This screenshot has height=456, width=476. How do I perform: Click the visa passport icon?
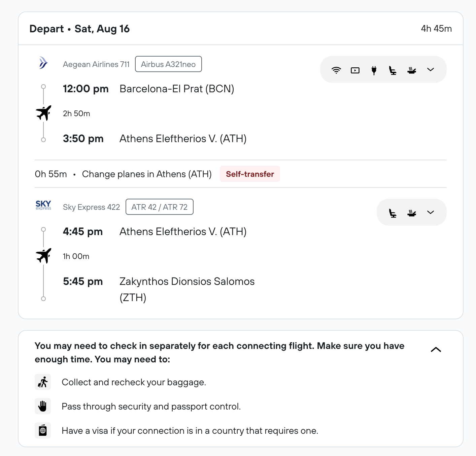pos(43,430)
